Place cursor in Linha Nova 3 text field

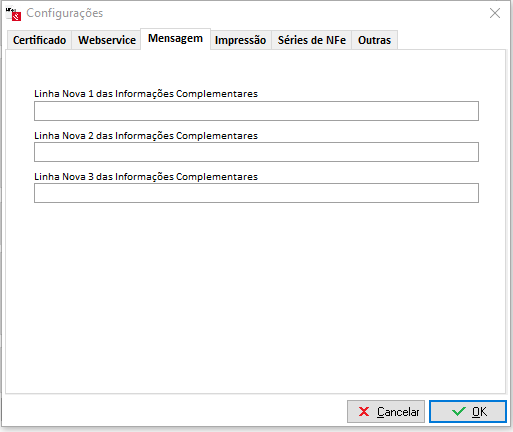pyautogui.click(x=256, y=193)
